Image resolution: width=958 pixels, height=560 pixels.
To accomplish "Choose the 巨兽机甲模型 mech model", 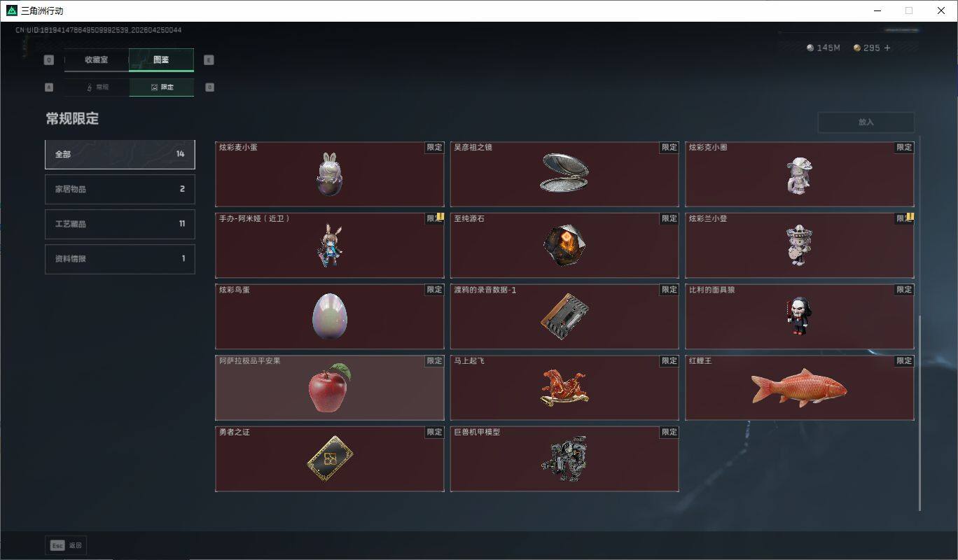I will coord(564,459).
